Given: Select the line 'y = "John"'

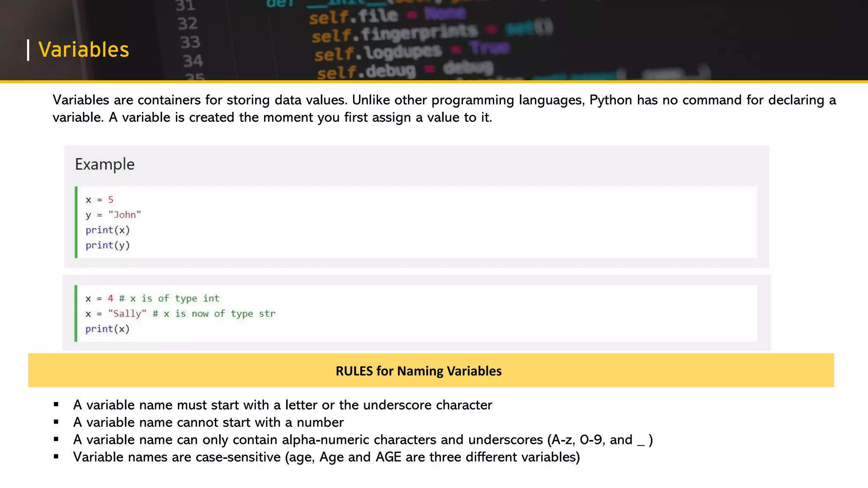Looking at the screenshot, I should click(x=113, y=215).
